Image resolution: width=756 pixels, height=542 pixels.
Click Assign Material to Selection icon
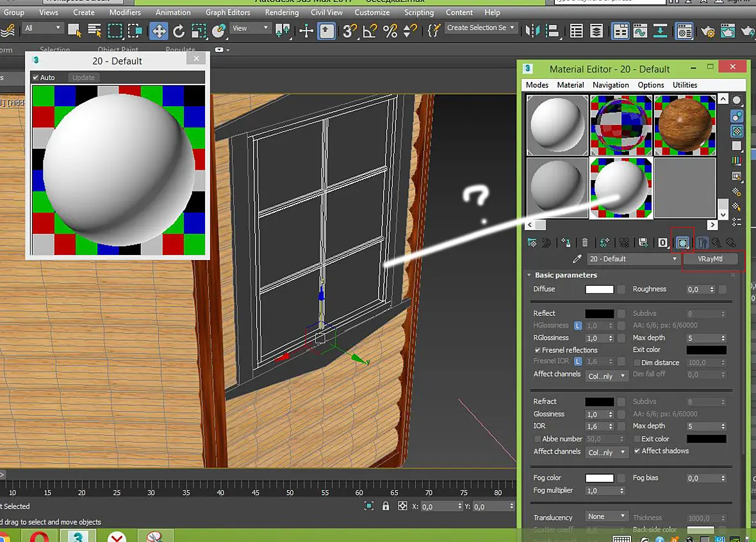click(566, 243)
